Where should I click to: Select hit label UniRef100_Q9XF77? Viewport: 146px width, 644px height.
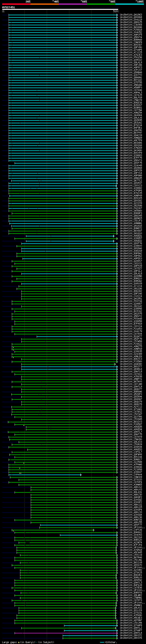coord(131,525)
